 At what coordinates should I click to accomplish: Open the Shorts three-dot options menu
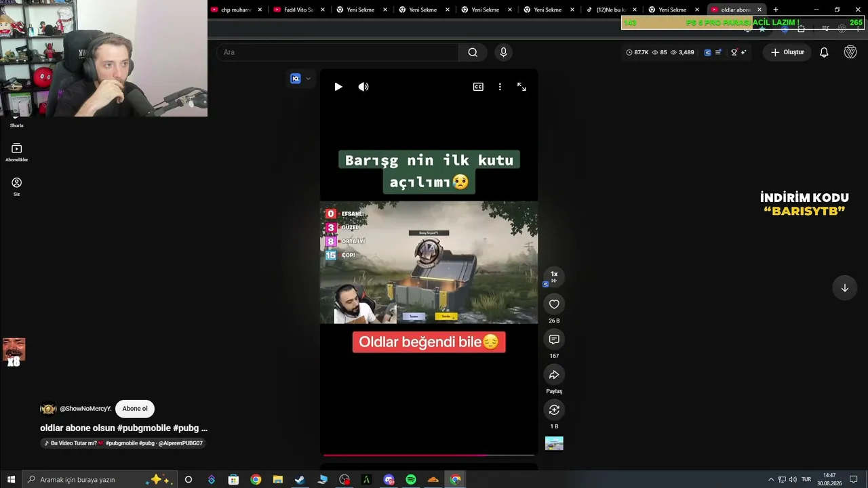(x=500, y=87)
